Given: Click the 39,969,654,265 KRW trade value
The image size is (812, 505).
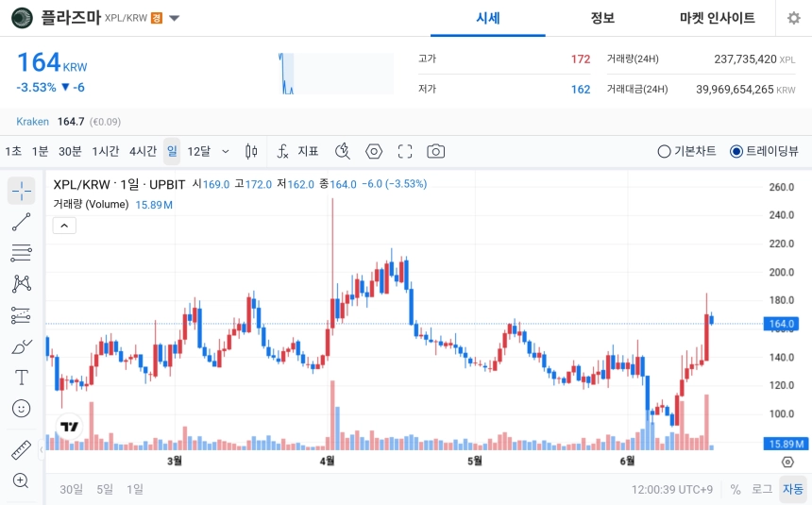Looking at the screenshot, I should [745, 89].
